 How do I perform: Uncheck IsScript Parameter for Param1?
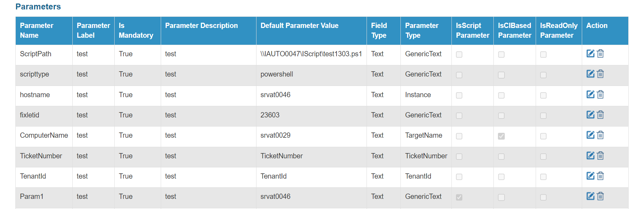click(459, 197)
